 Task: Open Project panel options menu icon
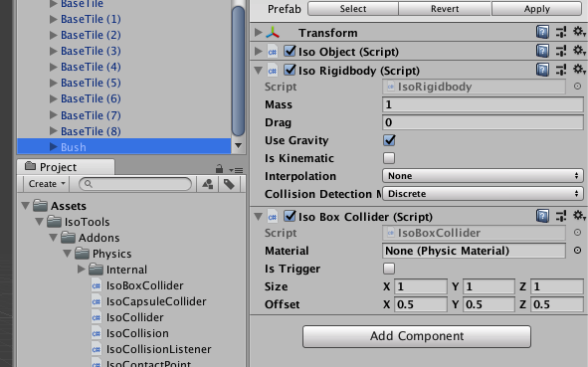(236, 170)
